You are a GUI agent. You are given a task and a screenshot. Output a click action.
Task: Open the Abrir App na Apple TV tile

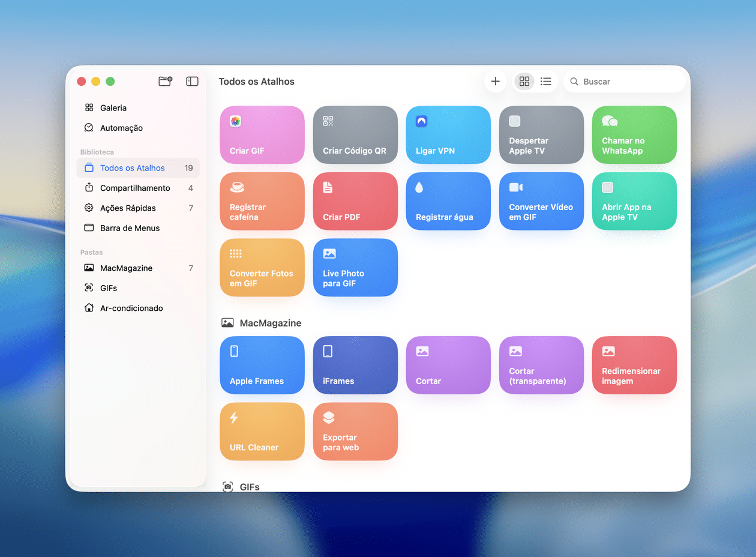(x=634, y=201)
